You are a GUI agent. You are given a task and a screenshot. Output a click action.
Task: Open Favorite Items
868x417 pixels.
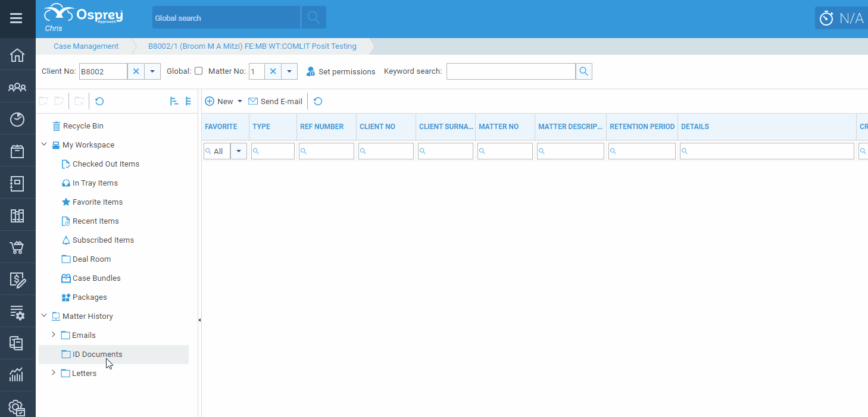pyautogui.click(x=92, y=202)
